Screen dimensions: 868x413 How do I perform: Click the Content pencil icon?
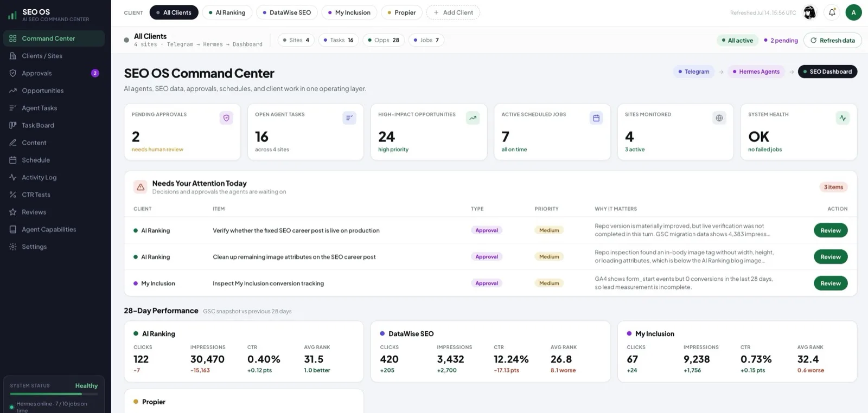(13, 143)
